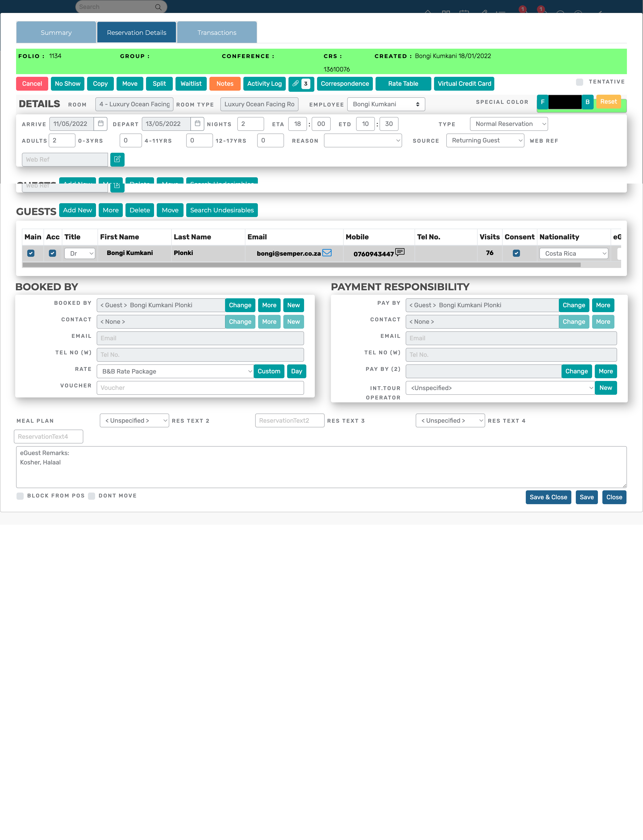Open the Rate Table

[403, 84]
